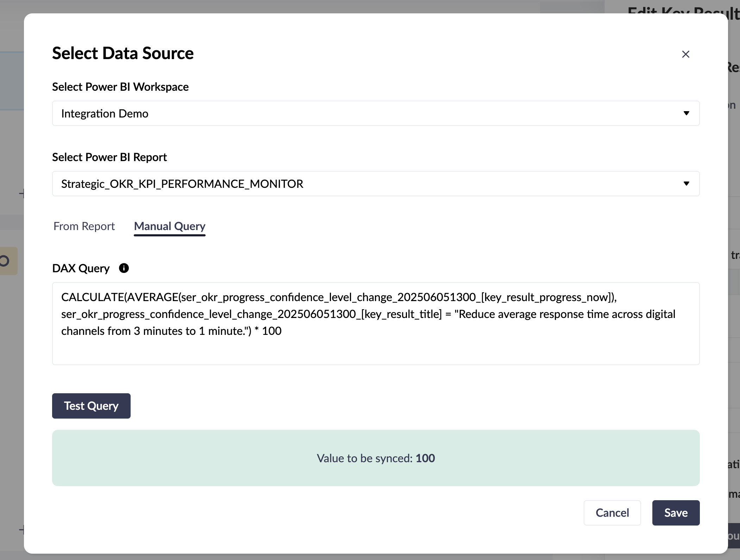Click into the DAX Query text area

[x=376, y=324]
